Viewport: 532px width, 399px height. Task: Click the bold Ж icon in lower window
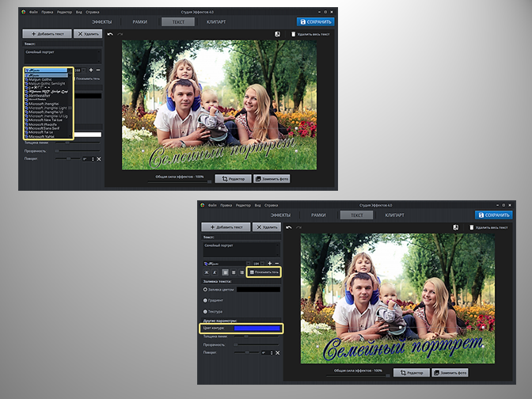[x=207, y=272]
